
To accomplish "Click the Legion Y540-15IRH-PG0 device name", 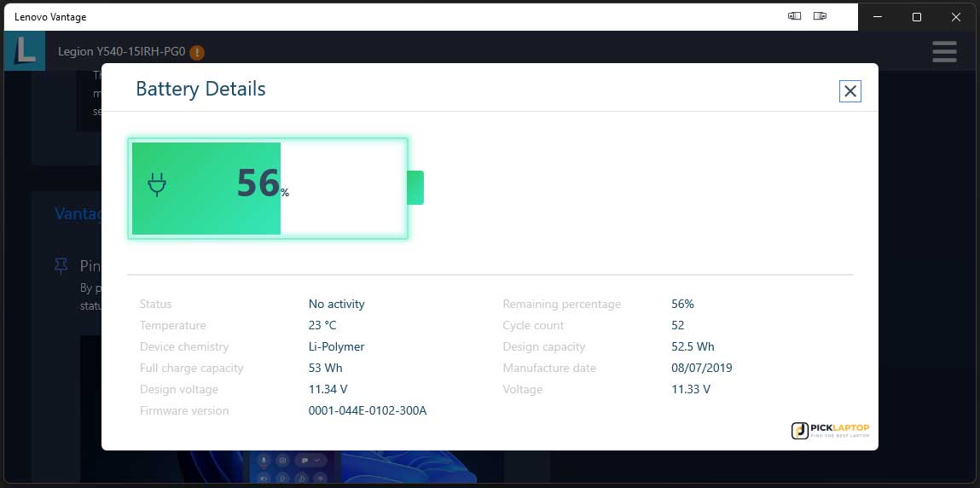I will pos(122,52).
